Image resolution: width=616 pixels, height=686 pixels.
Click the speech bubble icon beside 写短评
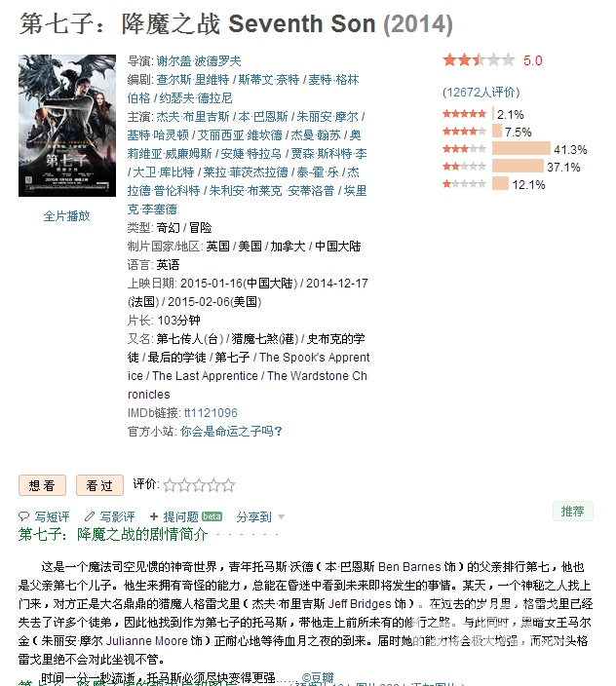click(23, 516)
